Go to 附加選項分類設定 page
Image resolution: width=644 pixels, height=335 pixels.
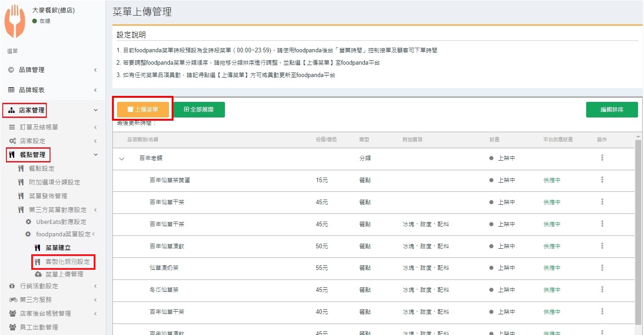pyautogui.click(x=54, y=182)
